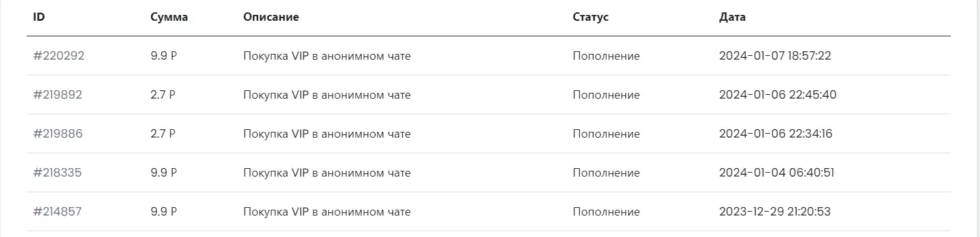The image size is (980, 237).
Task: Click the Сумма column header
Action: coord(169,18)
